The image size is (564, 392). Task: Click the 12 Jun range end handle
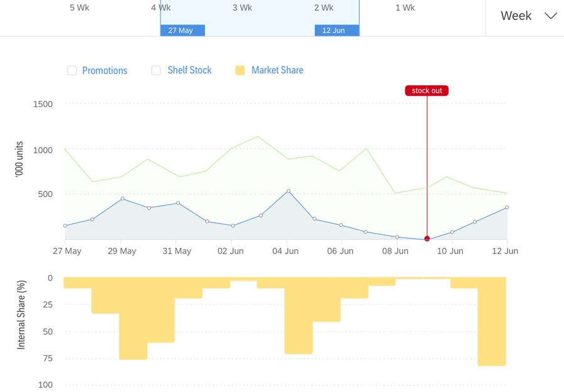pyautogui.click(x=337, y=31)
